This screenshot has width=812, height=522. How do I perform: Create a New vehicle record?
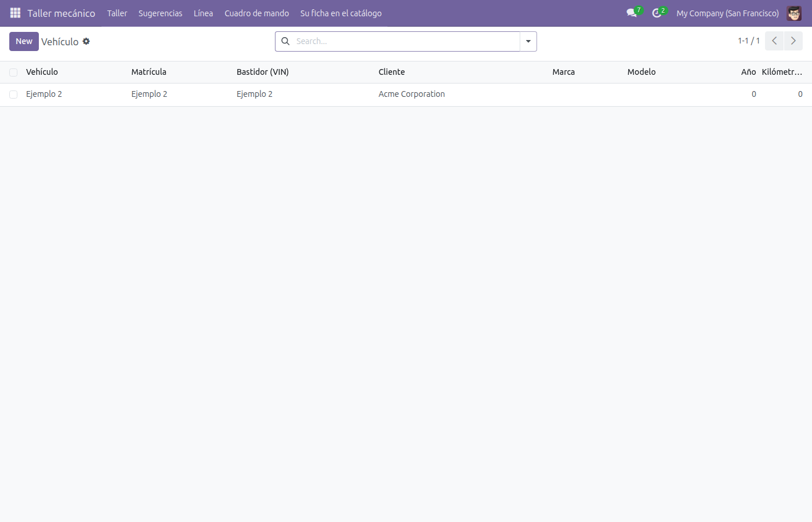coord(24,41)
